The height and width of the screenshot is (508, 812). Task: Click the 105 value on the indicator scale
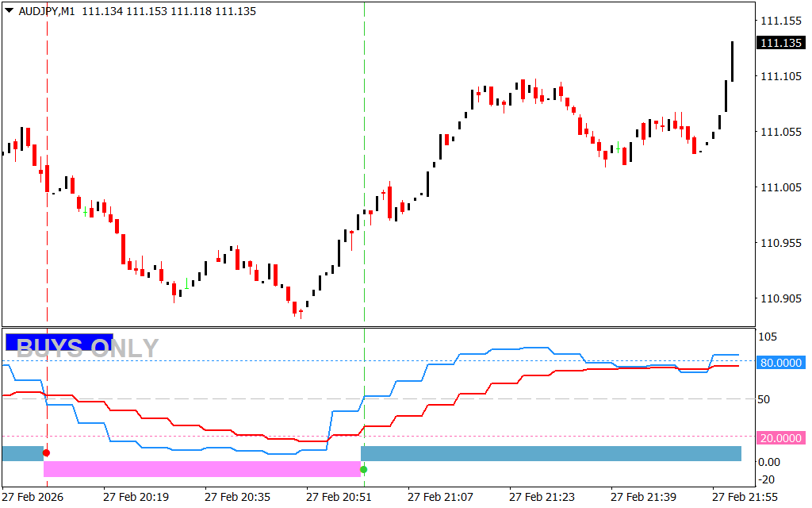coord(769,337)
